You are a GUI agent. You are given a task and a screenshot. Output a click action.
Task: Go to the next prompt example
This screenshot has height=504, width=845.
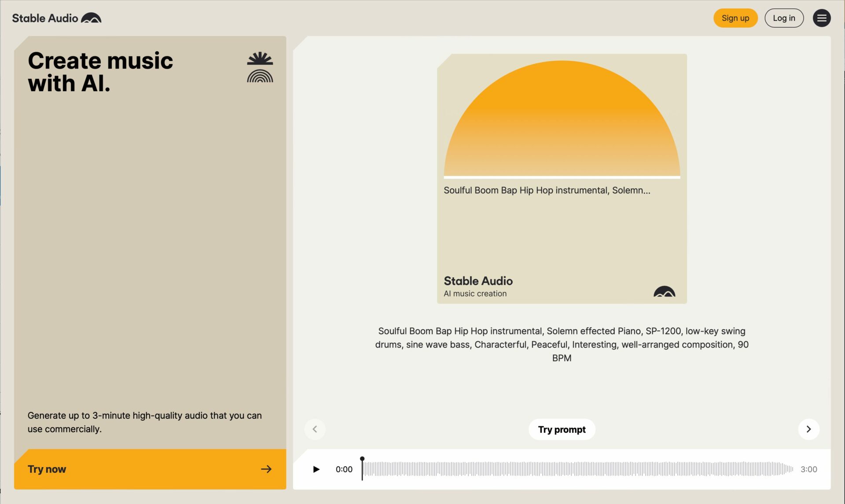808,429
